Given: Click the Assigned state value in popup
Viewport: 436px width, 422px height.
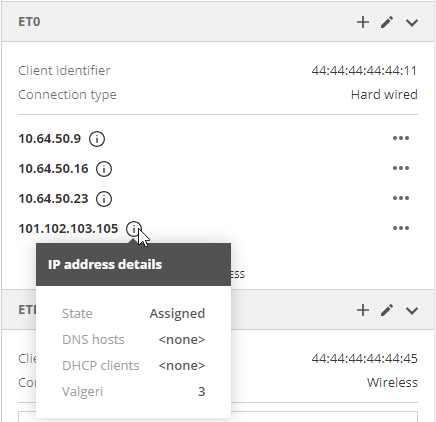Looking at the screenshot, I should coord(177,314).
